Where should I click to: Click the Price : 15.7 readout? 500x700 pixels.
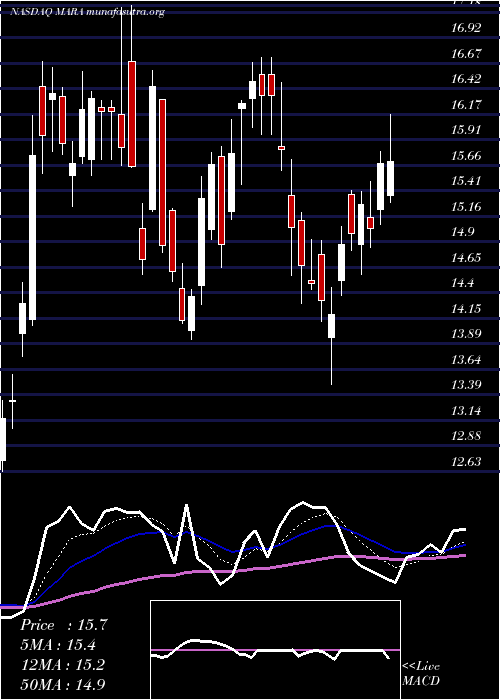64,625
